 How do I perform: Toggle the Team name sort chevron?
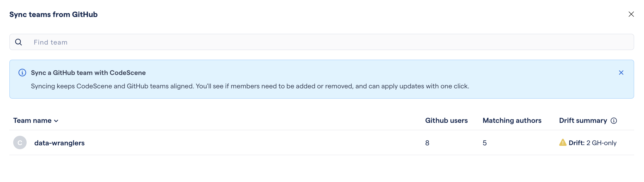point(56,121)
